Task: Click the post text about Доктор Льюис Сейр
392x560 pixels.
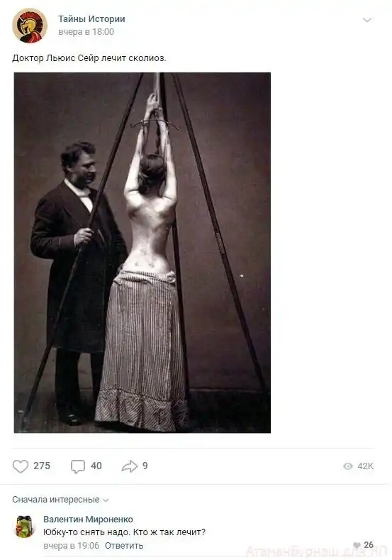Action: 89,58
